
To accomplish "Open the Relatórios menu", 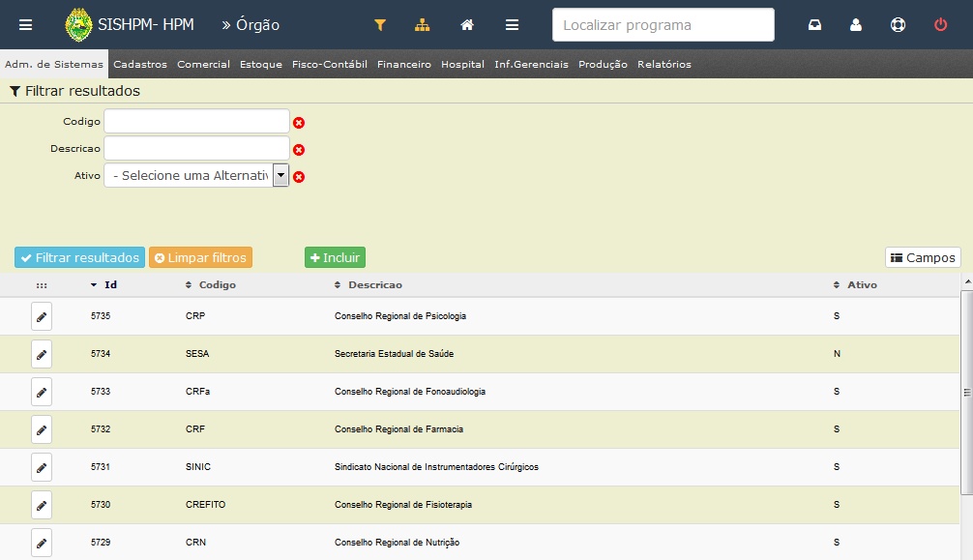I will pyautogui.click(x=663, y=64).
